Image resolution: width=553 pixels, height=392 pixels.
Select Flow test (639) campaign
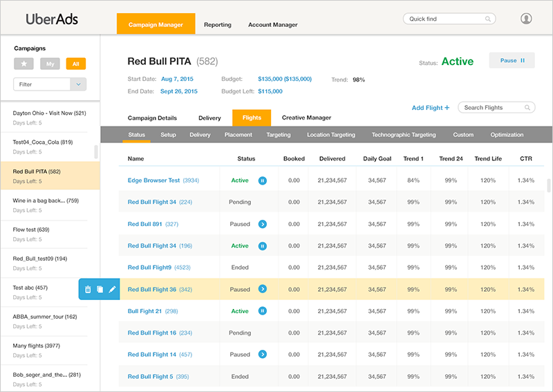(50, 234)
